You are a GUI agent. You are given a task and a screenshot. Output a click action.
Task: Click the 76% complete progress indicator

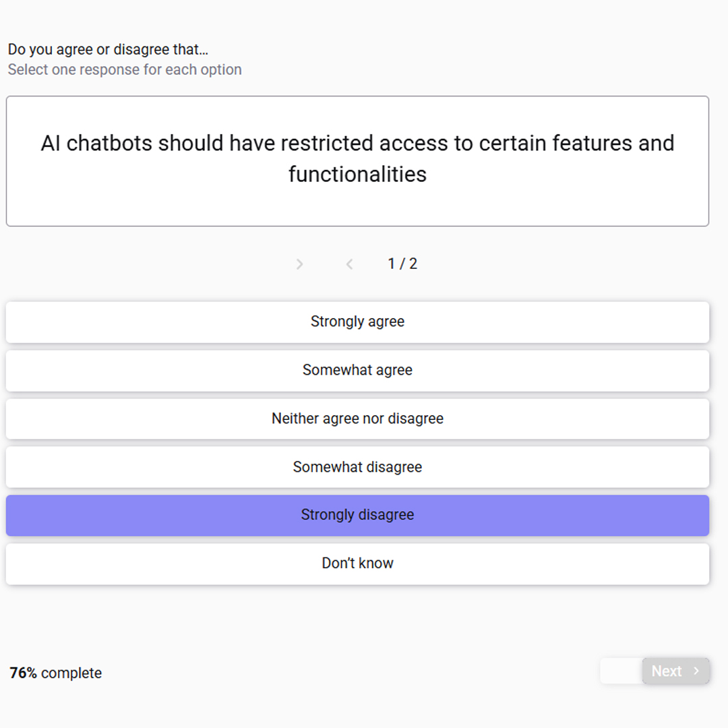tap(56, 673)
